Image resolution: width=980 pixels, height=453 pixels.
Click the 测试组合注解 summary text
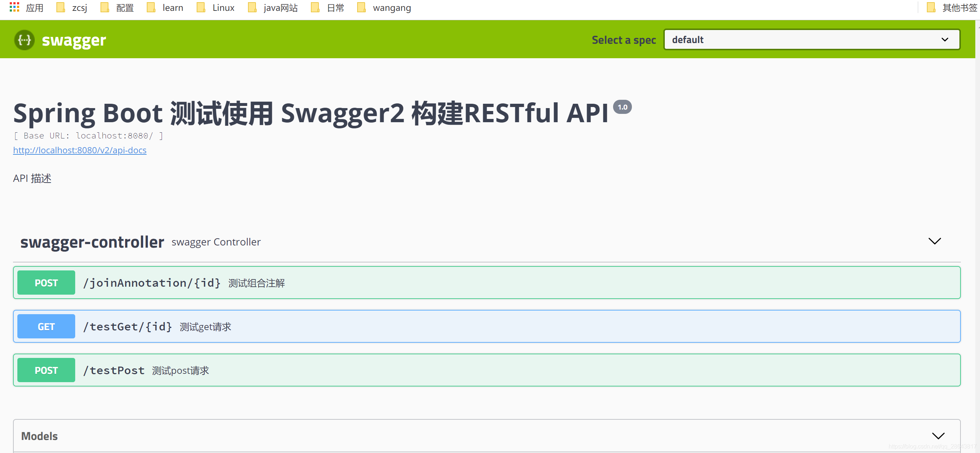[x=256, y=283]
